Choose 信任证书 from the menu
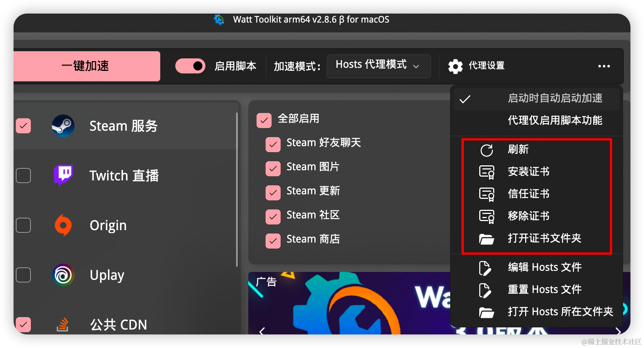Screen dimensions: 644x348 (536, 194)
